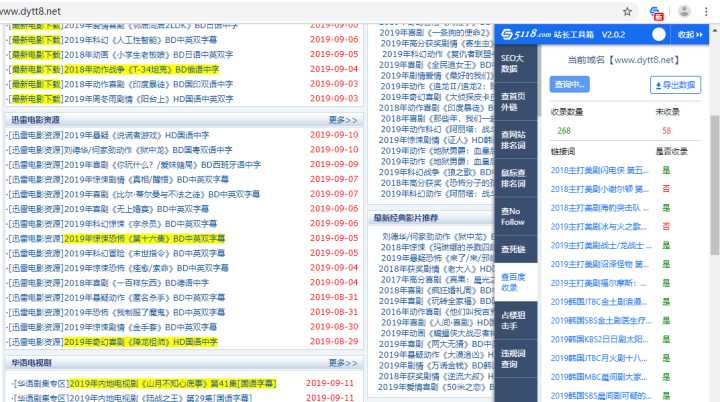Image resolution: width=720 pixels, height=402 pixels.
Task: Open right-column link 《50米之恋》
Action: [436, 387]
